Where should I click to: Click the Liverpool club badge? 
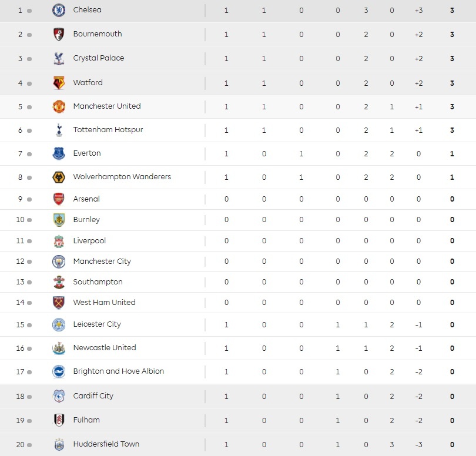coord(58,241)
